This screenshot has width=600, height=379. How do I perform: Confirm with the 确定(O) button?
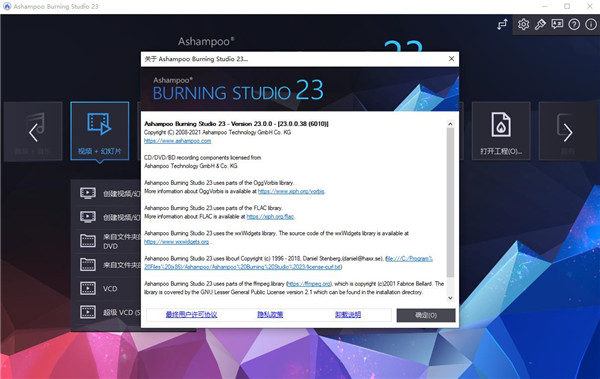coord(426,315)
